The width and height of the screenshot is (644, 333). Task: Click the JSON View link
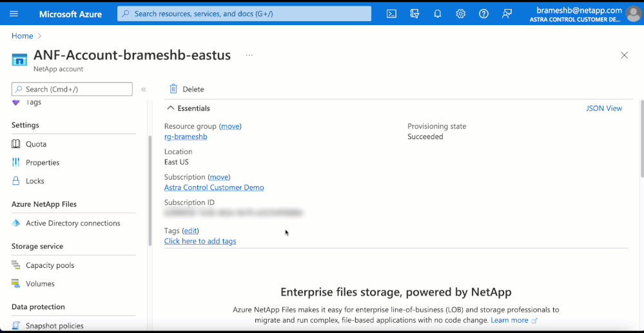point(603,108)
